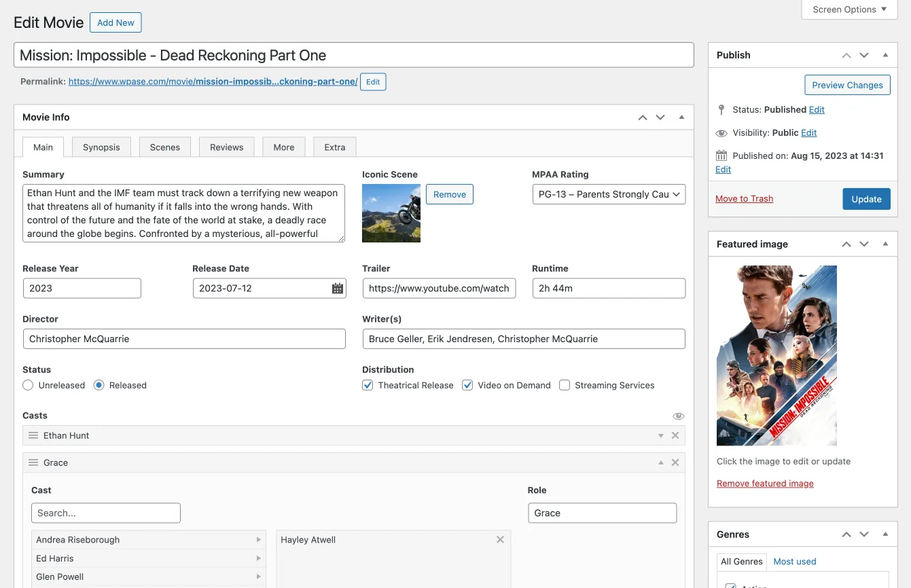Image resolution: width=911 pixels, height=588 pixels.
Task: Collapse the Genres box
Action: (x=885, y=534)
